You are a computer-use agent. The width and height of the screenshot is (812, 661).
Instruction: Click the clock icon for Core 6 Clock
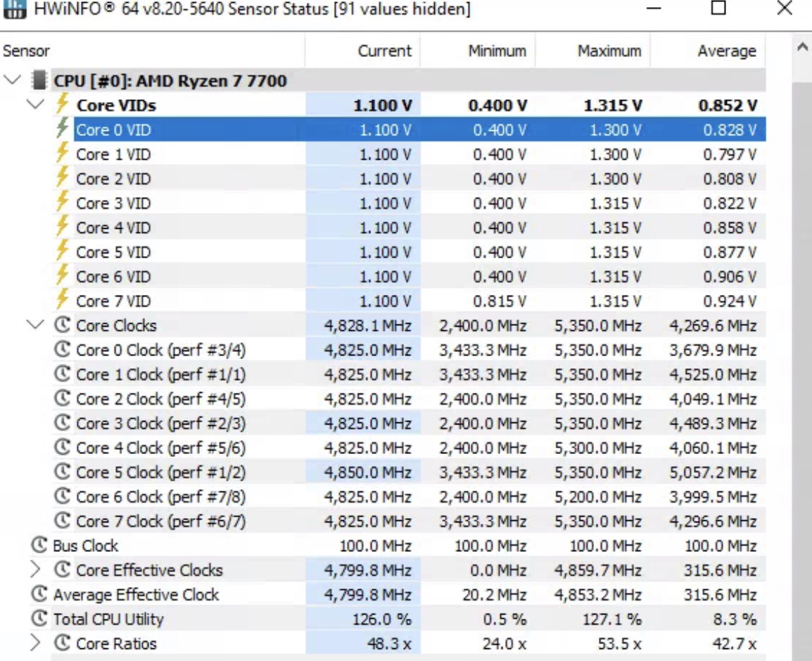(62, 496)
